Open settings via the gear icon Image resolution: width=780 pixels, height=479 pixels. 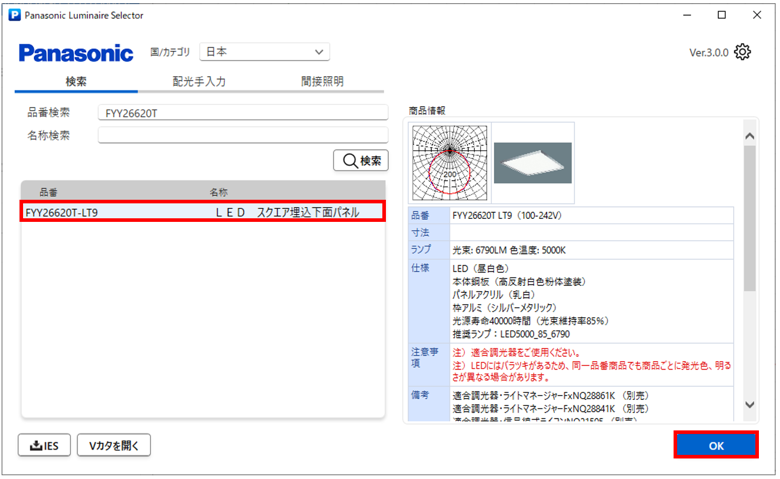[742, 52]
